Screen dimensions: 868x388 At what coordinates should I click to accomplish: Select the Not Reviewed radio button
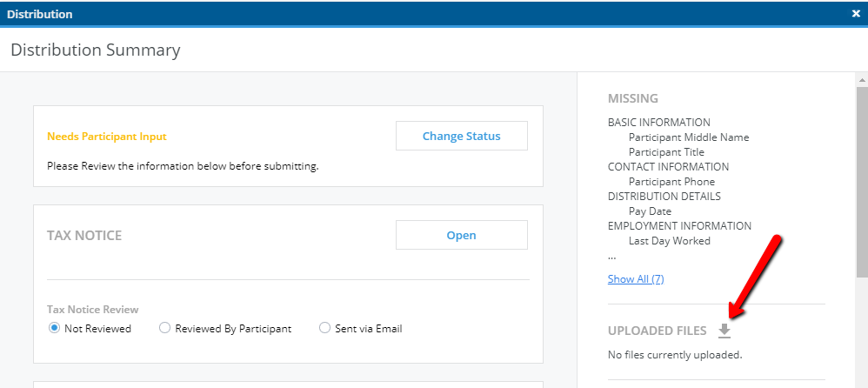point(54,328)
